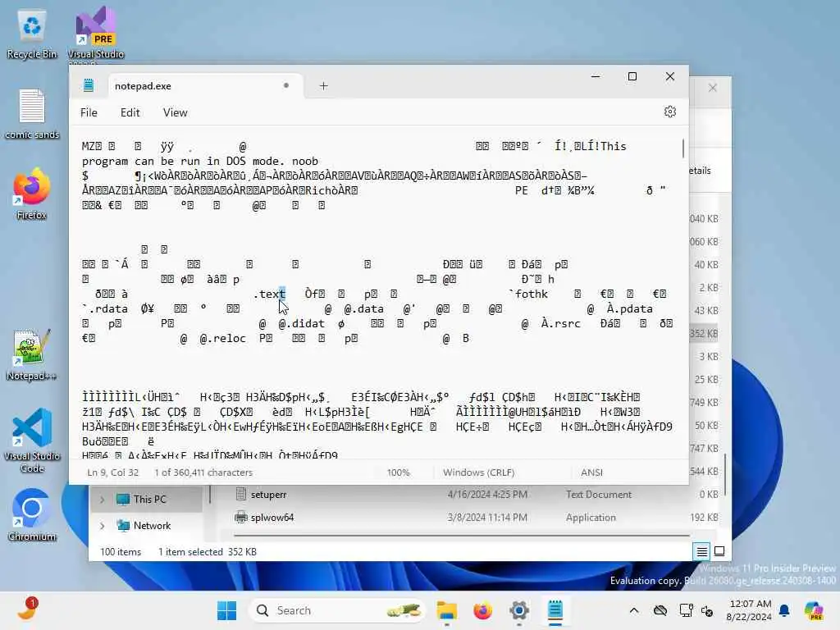
Task: Open the View menu in Notepad
Action: (176, 112)
